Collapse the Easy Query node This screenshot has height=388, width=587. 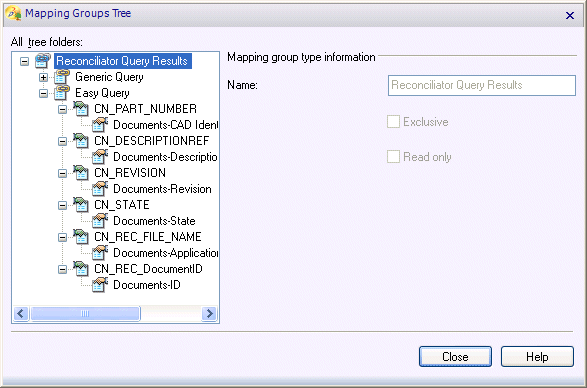tap(43, 93)
